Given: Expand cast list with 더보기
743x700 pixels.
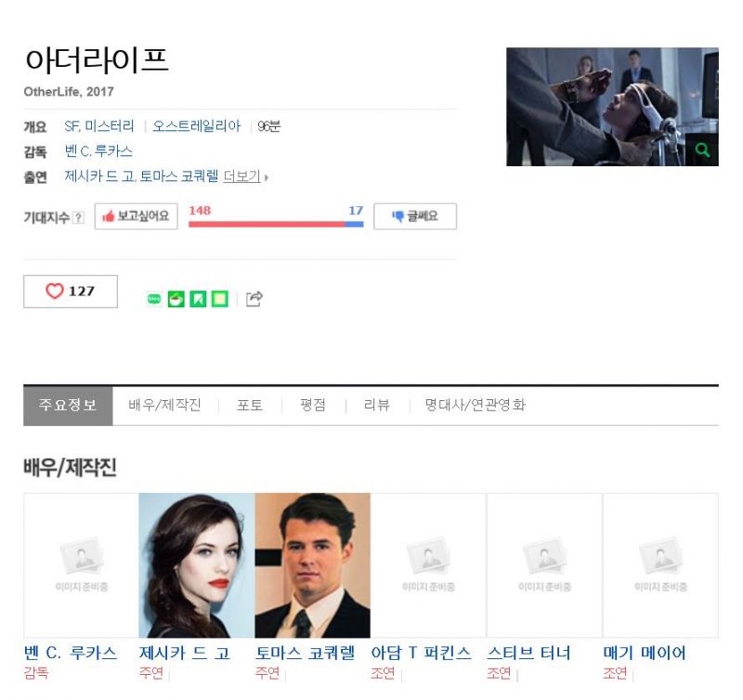Looking at the screenshot, I should 242,176.
